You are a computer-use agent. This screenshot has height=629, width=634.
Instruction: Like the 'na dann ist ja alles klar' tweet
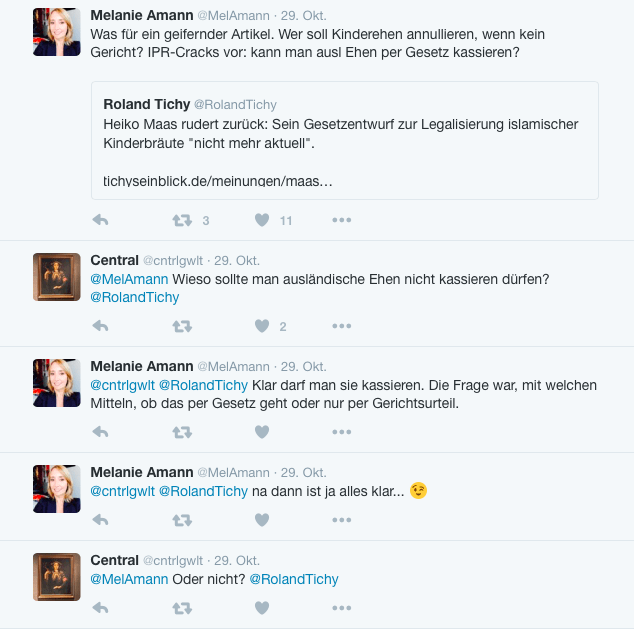point(262,520)
